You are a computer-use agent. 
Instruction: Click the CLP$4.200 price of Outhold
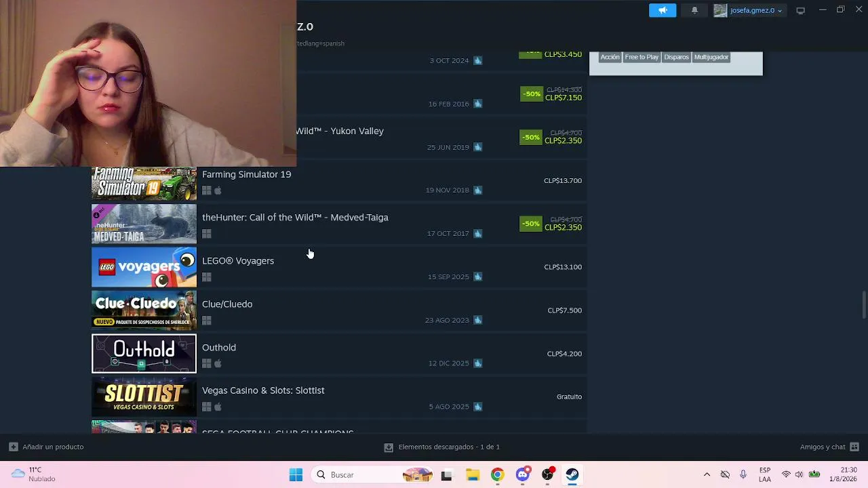coord(565,354)
